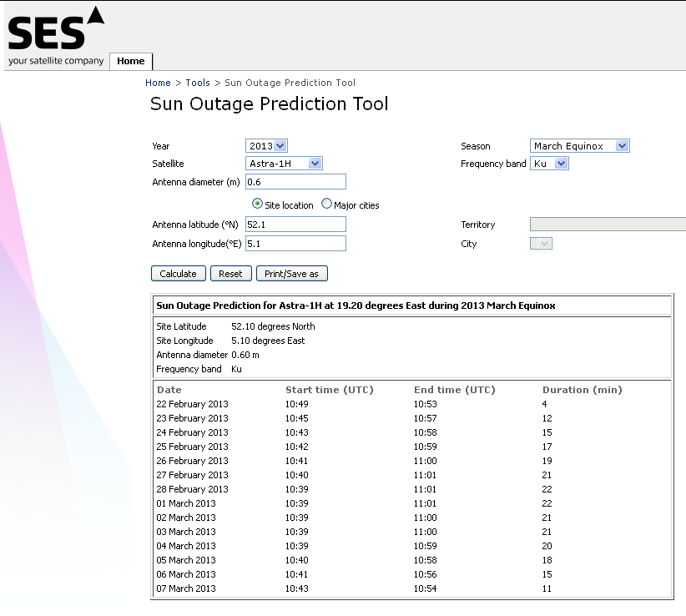Click the '52.10 degrees North' site latitude value

(273, 326)
